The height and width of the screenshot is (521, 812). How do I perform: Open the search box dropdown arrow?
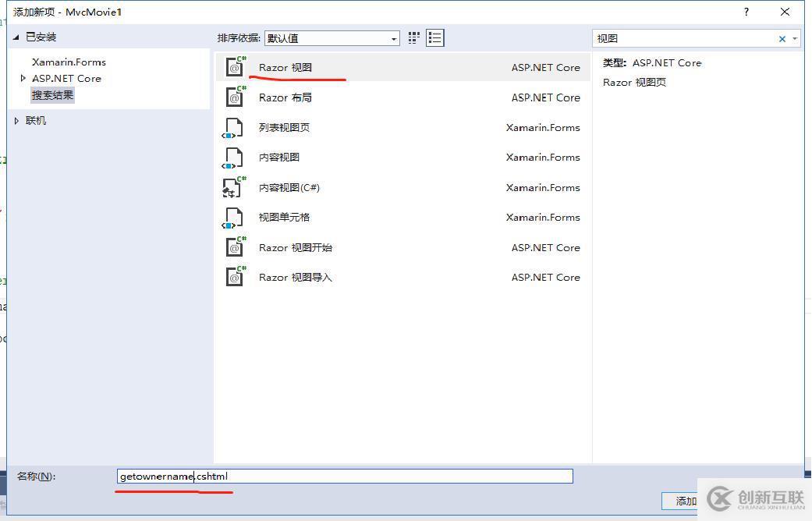coord(794,38)
